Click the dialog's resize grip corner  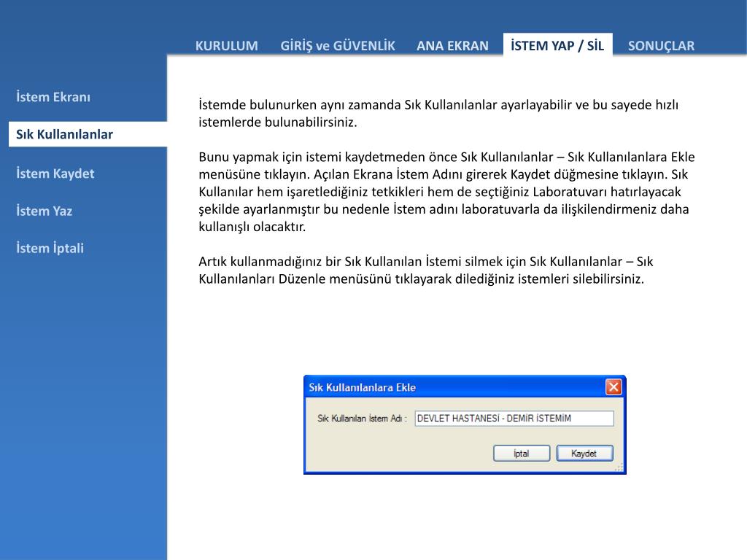(x=619, y=468)
